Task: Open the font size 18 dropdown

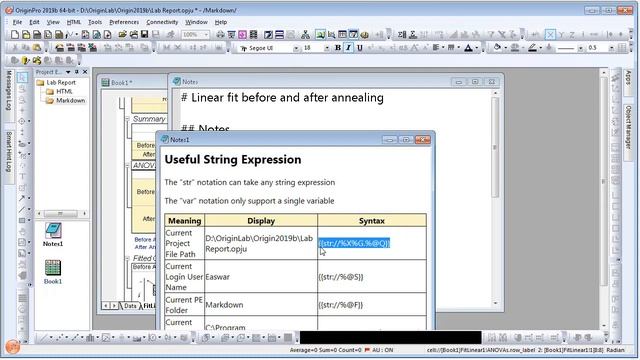Action: click(x=327, y=48)
